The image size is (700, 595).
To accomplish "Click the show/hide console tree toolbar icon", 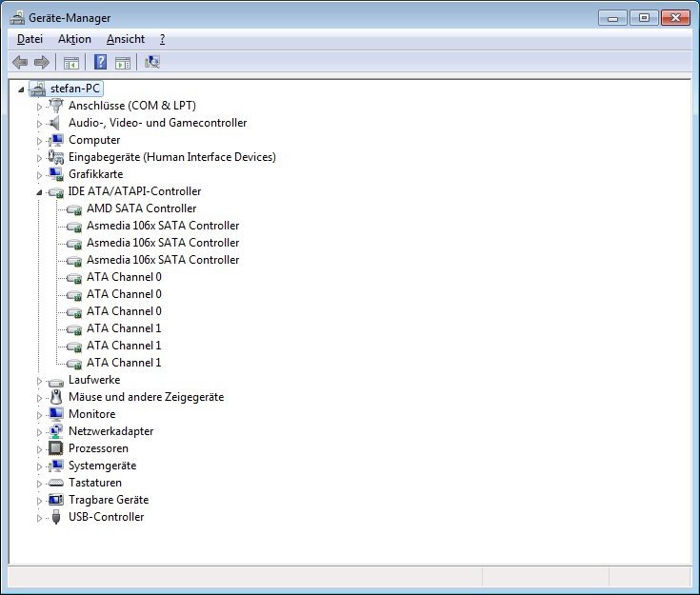I will [x=71, y=63].
